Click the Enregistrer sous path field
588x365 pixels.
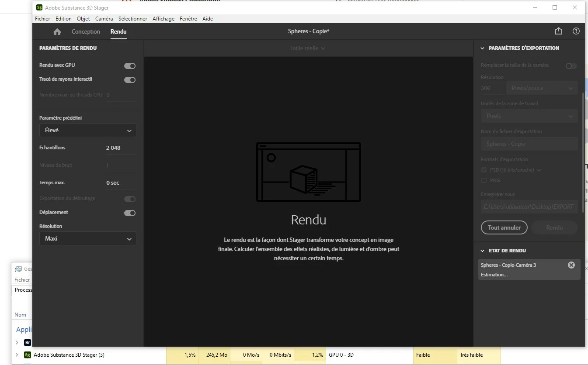pyautogui.click(x=529, y=207)
